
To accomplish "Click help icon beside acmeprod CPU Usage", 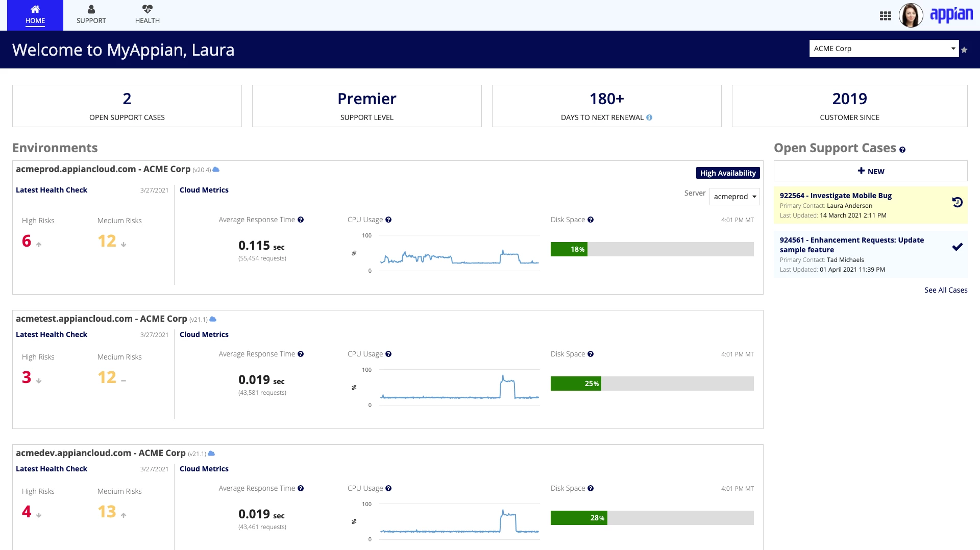I will (388, 220).
